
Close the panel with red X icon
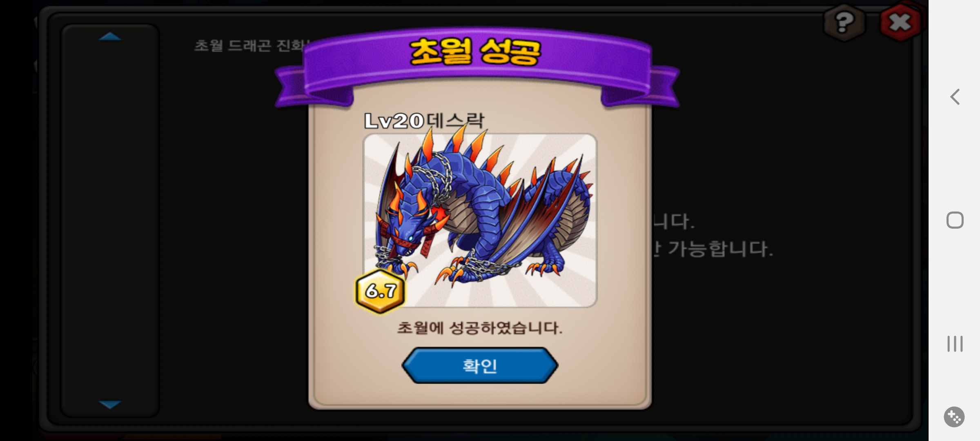coord(900,22)
